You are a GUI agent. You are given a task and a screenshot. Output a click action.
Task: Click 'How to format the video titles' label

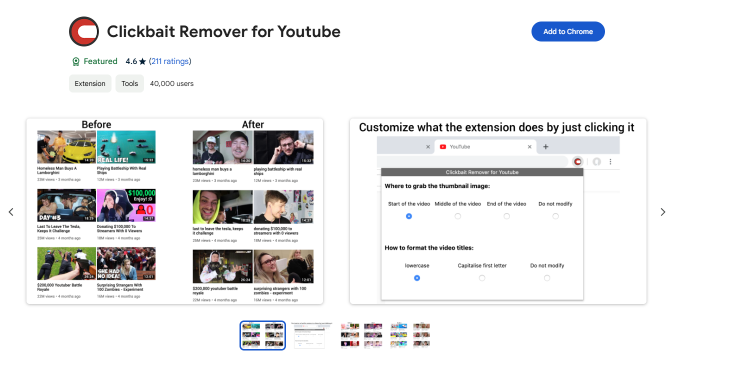point(429,248)
